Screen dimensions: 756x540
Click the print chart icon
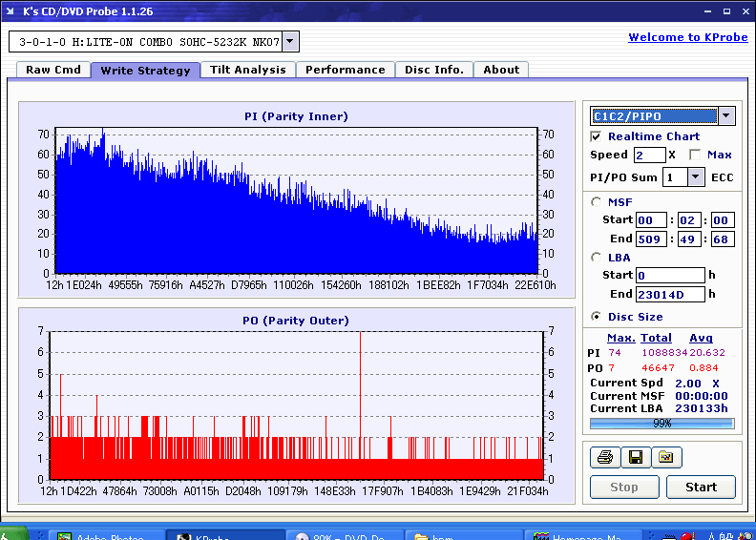[603, 458]
